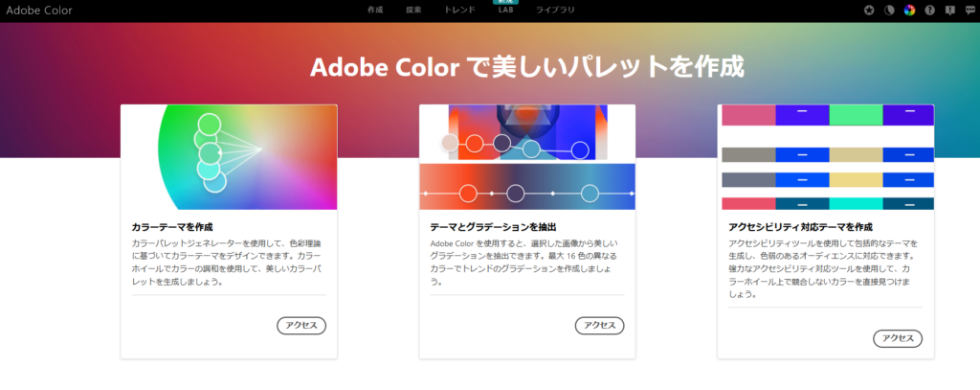Image resolution: width=980 pixels, height=390 pixels.
Task: Click the Adobe Color で美しいパレットを作成 headline
Action: pos(527,67)
